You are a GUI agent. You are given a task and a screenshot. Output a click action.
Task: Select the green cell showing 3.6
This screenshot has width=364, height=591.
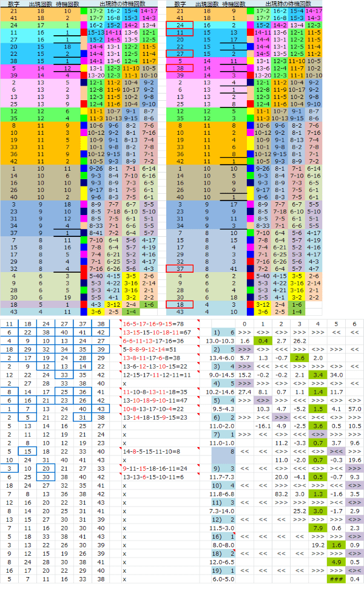point(318,426)
